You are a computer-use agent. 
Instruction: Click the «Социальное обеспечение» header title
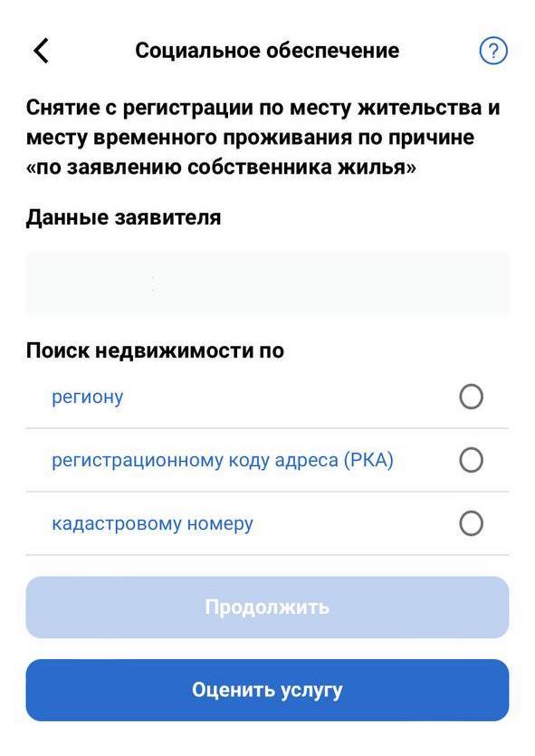point(267,51)
